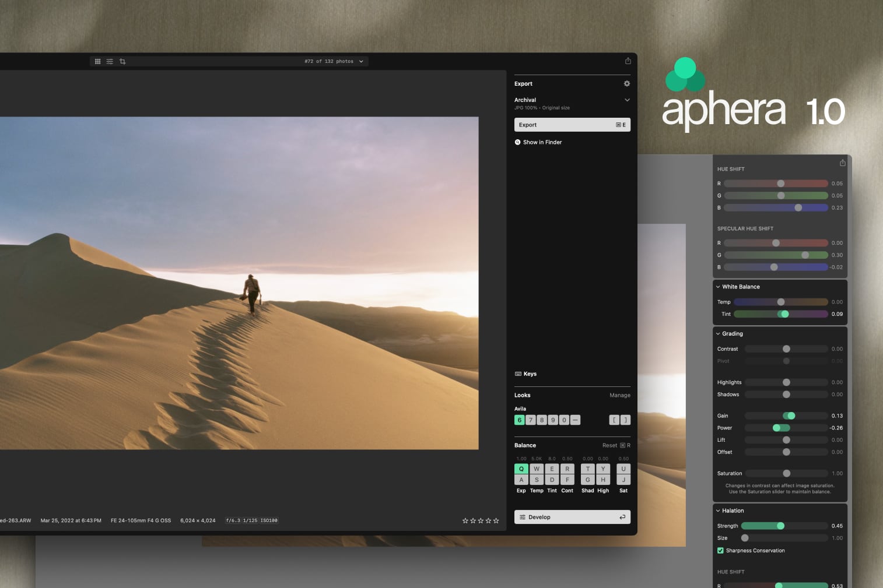Adjust the Offset slider
The image size is (883, 588).
point(786,452)
